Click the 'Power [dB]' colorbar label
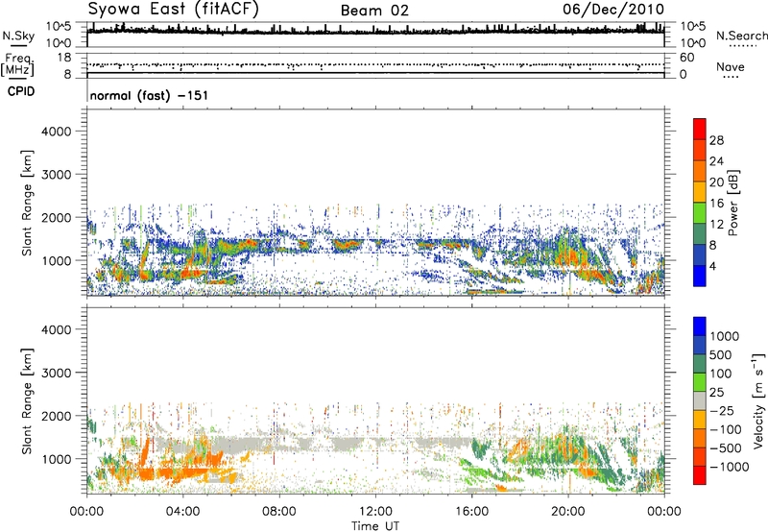The height and width of the screenshot is (532, 768). click(x=733, y=203)
